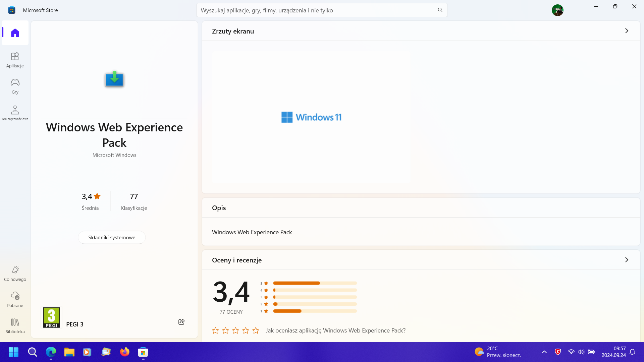Open the Microsoft Store menu icon
Viewport: 644px width, 362px height.
12,10
